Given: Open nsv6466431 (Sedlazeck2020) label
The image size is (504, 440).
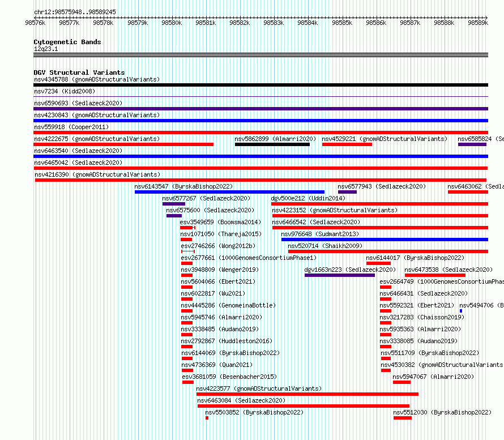Looking at the screenshot, I should [x=424, y=293].
